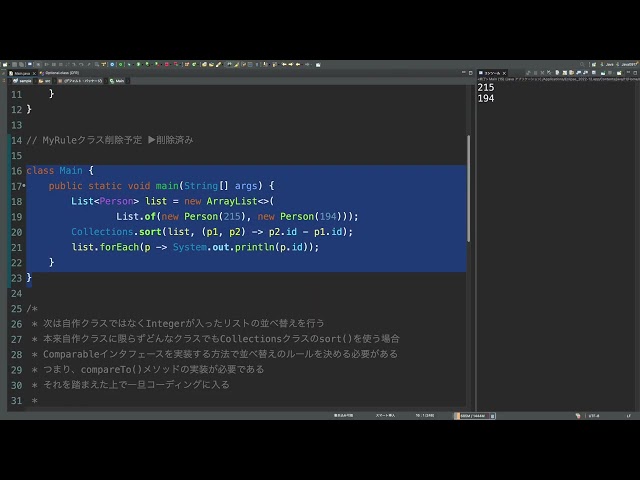Screen dimensions: 640x480
Task: Click the 194 console output line
Action: [486, 98]
